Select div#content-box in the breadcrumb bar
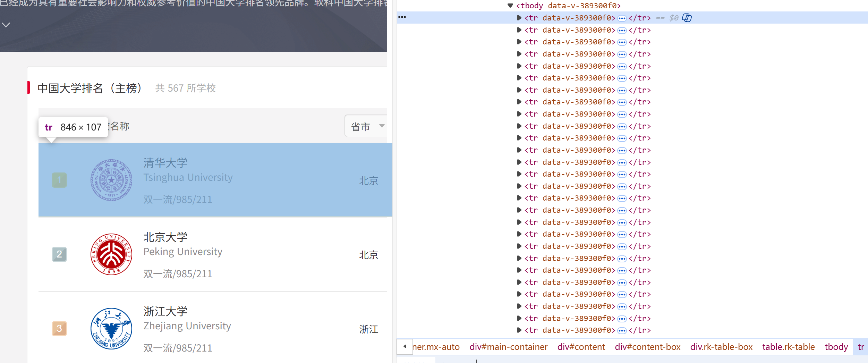The image size is (868, 363). pyautogui.click(x=647, y=347)
